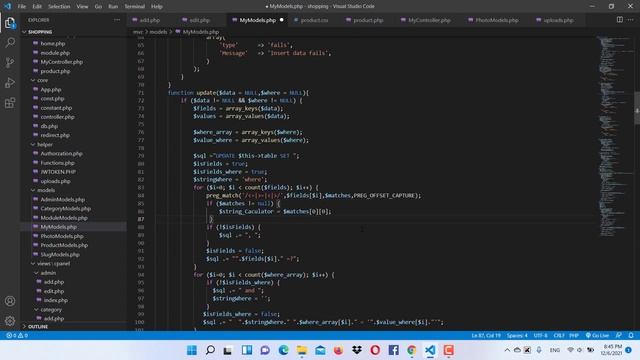Switch to the edit.php tab

(x=199, y=20)
